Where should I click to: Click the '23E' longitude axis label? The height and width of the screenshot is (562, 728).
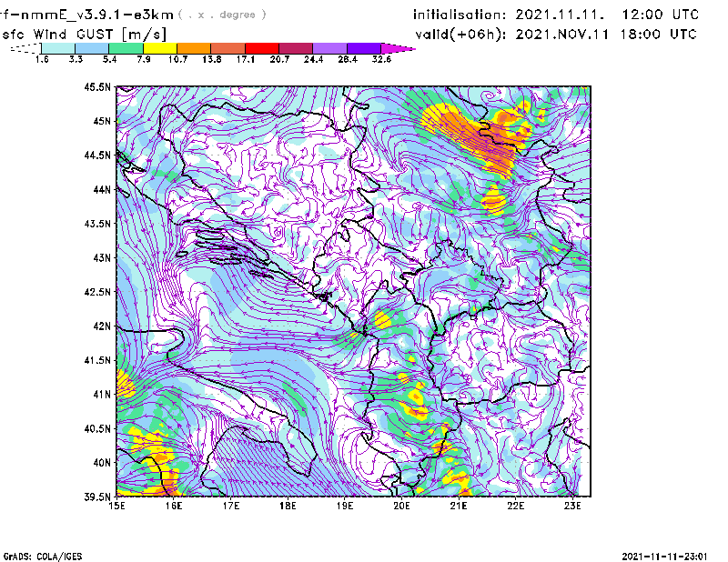tap(572, 506)
